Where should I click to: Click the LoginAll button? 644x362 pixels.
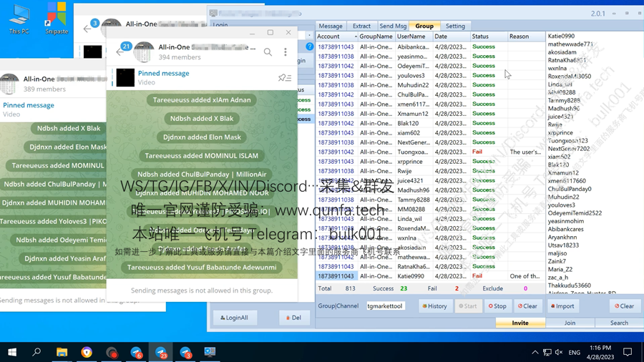[x=234, y=318]
